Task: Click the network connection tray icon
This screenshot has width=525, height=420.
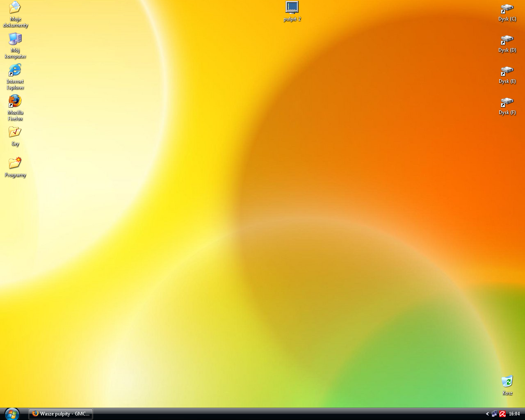Action: [494, 414]
